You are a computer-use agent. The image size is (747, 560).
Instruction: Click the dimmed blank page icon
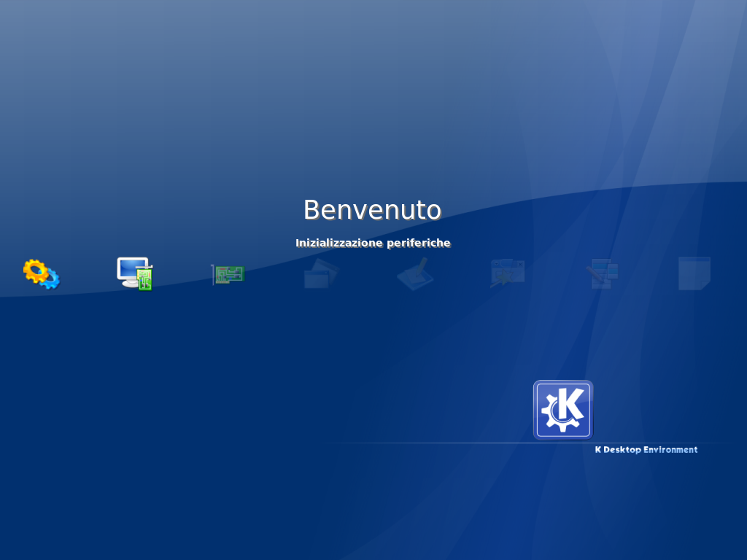pyautogui.click(x=694, y=273)
